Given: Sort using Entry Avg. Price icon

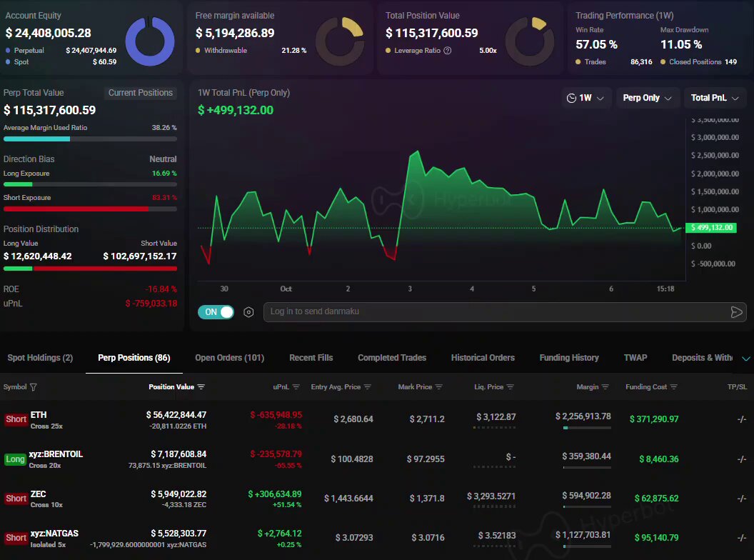Looking at the screenshot, I should (x=368, y=387).
